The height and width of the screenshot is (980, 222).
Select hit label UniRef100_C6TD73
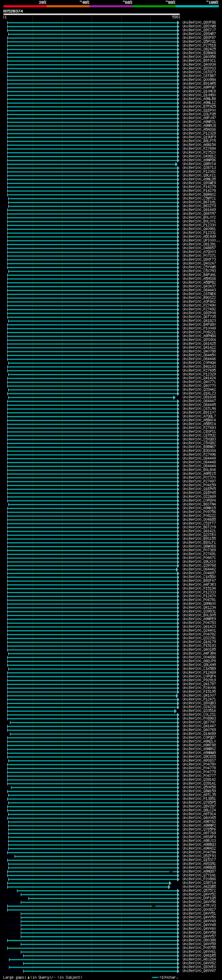tap(199, 72)
